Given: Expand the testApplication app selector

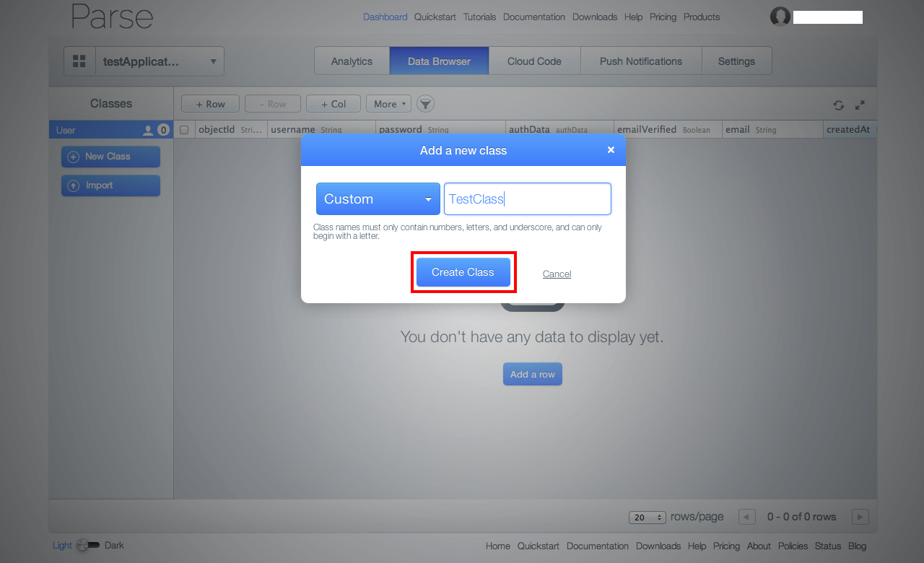Looking at the screenshot, I should [160, 61].
